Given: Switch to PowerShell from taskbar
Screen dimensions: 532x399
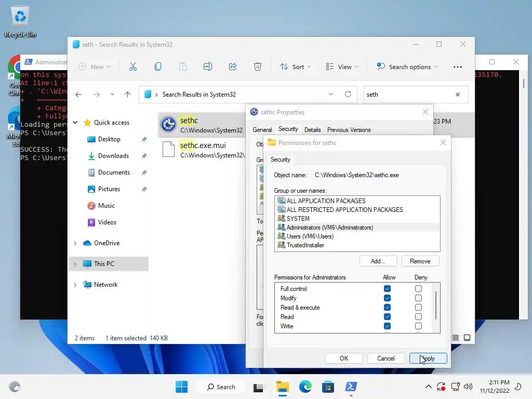Looking at the screenshot, I should (351, 387).
